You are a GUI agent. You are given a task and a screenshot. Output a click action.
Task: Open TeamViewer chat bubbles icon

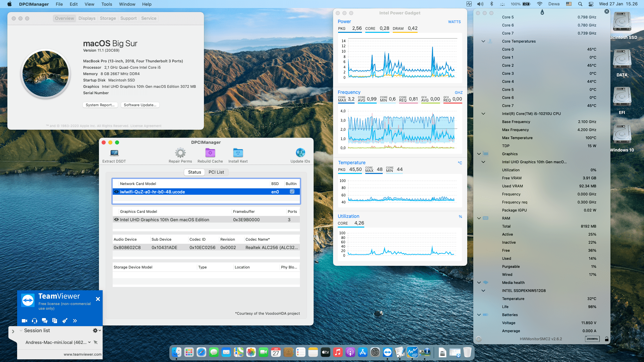click(45, 321)
